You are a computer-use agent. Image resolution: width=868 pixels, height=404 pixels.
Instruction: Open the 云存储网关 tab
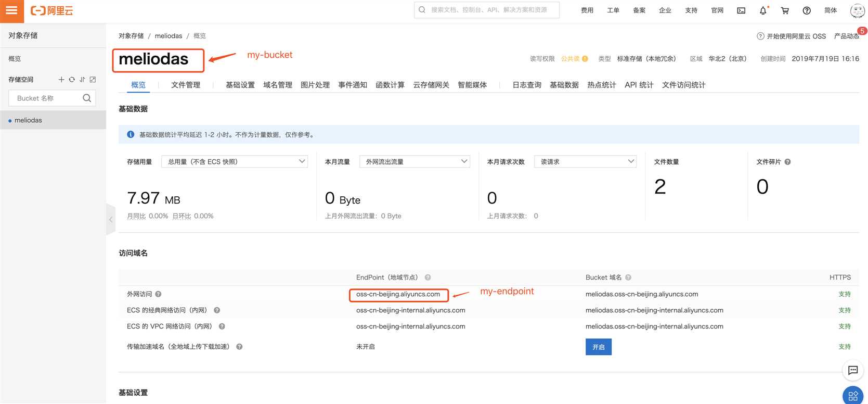431,85
